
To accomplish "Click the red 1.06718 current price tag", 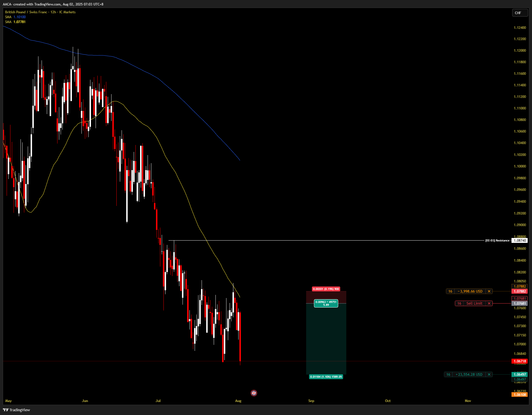I will pos(520,361).
